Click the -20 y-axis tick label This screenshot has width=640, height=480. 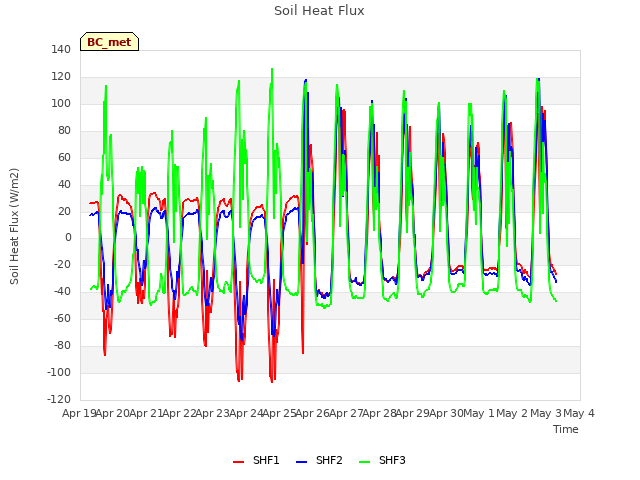pyautogui.click(x=62, y=264)
